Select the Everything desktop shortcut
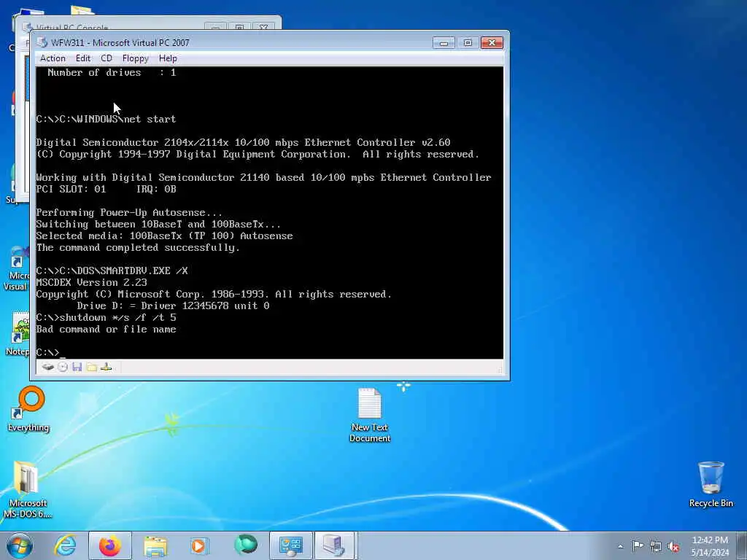747x560 pixels. tap(28, 410)
